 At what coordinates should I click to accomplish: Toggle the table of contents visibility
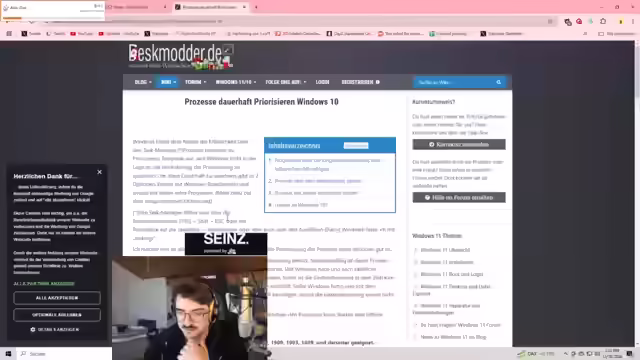point(356,145)
